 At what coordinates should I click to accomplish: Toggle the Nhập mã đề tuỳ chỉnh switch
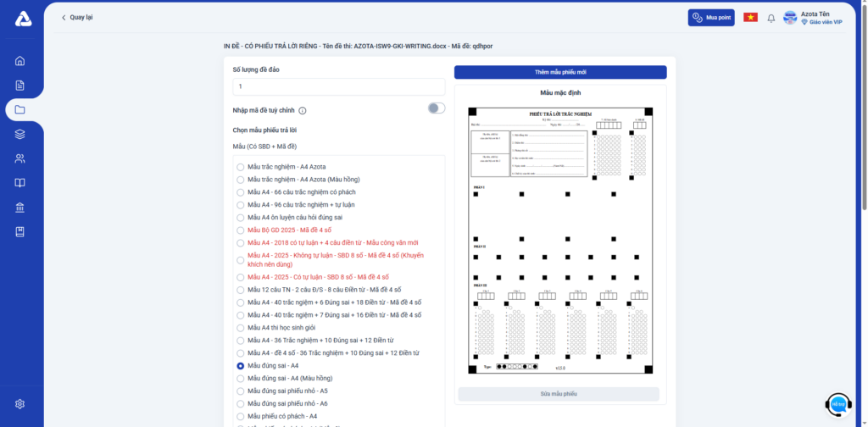point(436,108)
